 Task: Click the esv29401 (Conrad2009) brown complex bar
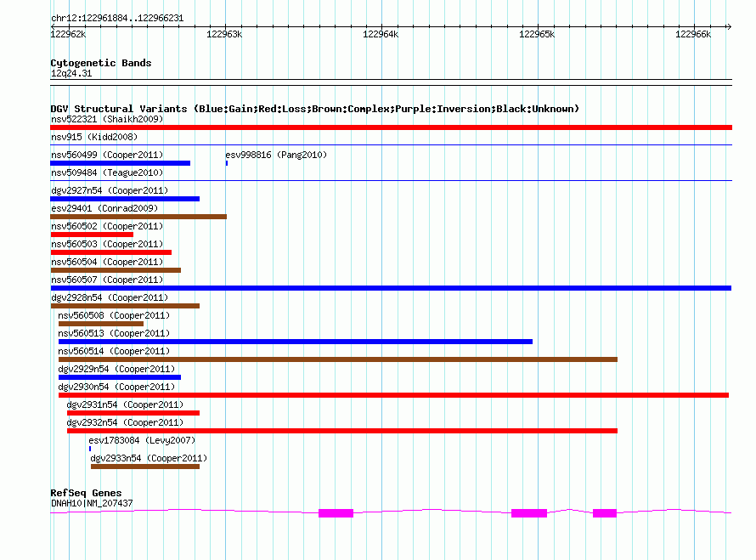click(138, 217)
